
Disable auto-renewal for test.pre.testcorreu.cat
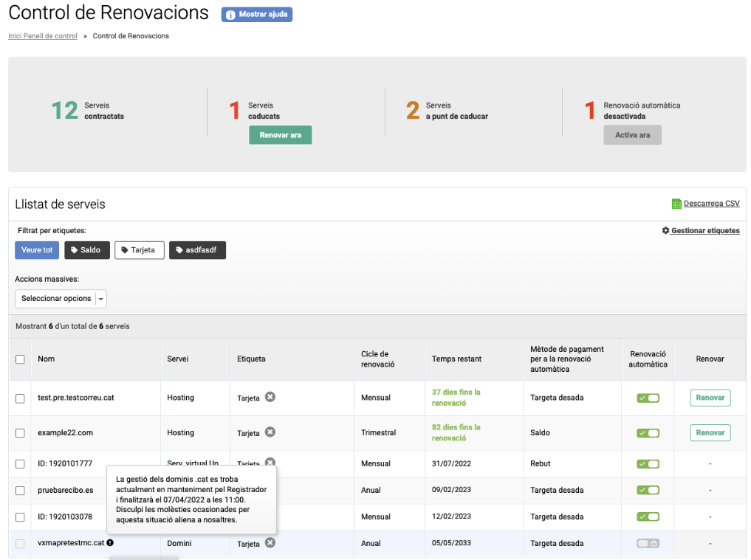[648, 398]
